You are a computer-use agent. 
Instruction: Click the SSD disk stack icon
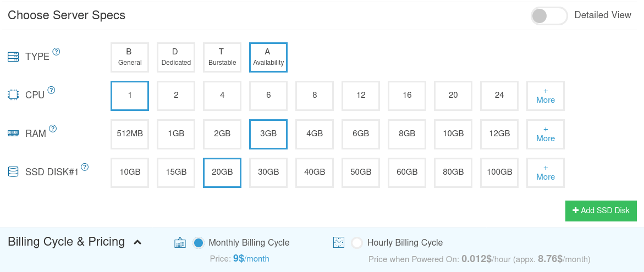(13, 172)
